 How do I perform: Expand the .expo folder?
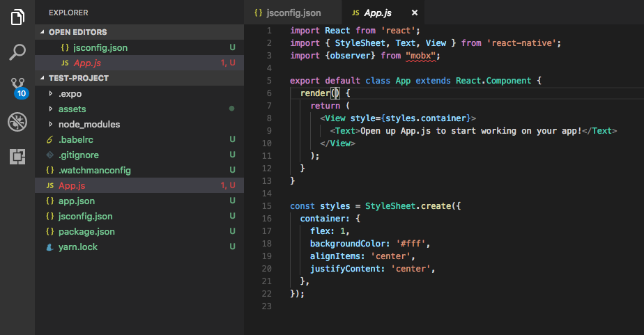point(139,93)
